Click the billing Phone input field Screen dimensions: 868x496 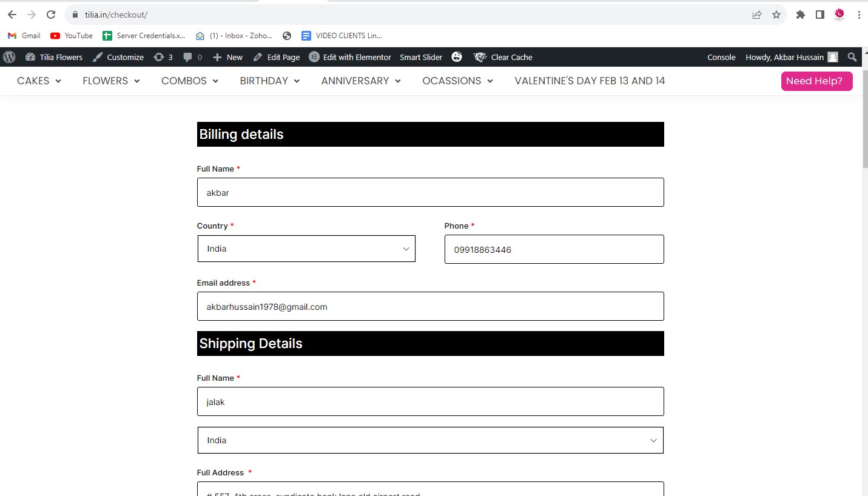pos(554,249)
